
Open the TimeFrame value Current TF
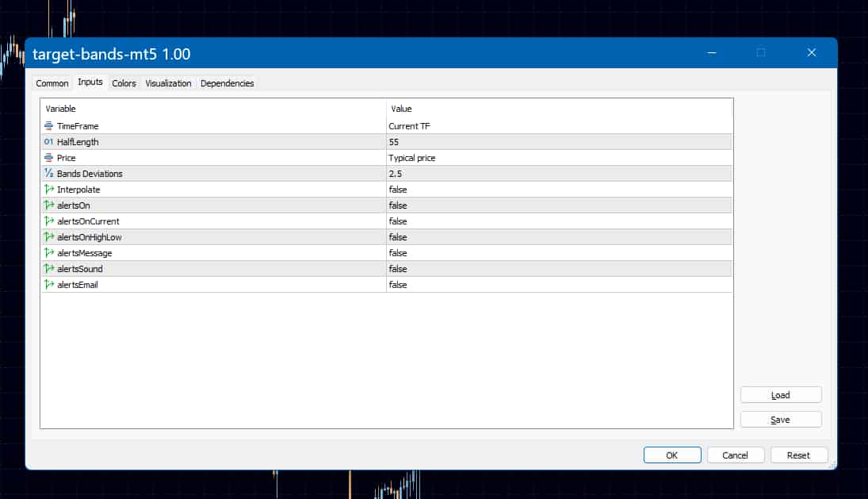[559, 126]
